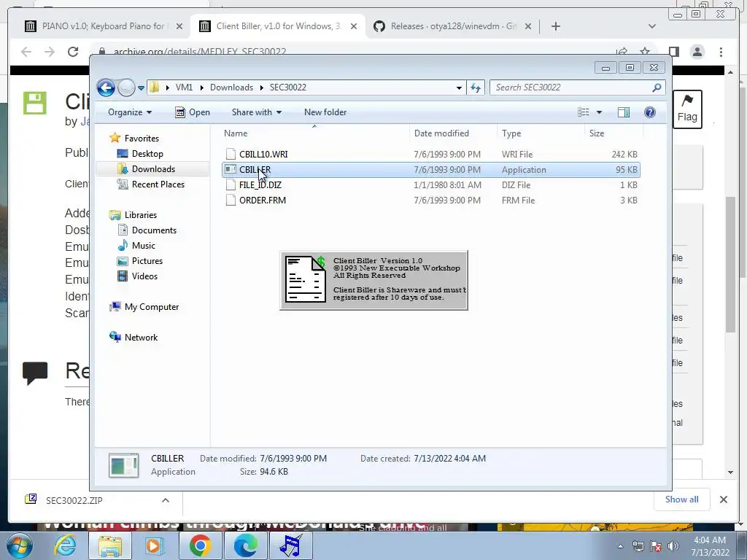Select the CBILL10.WRI file
Image resolution: width=747 pixels, height=560 pixels.
tap(263, 155)
